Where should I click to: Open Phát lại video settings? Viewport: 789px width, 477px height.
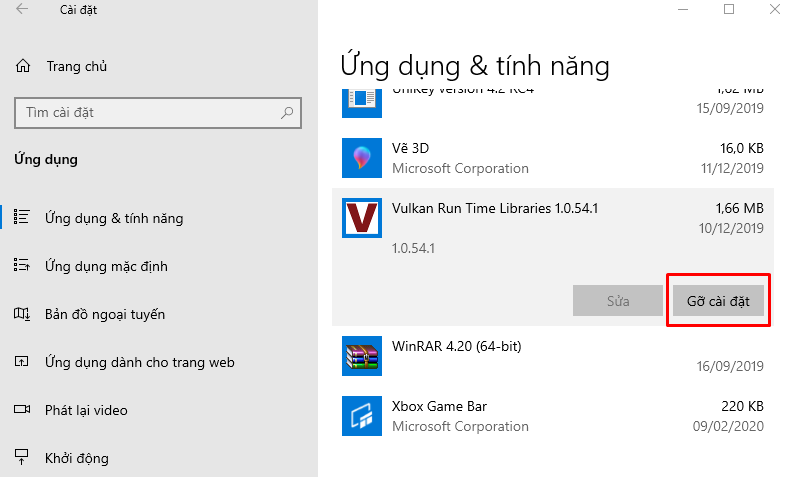[86, 411]
